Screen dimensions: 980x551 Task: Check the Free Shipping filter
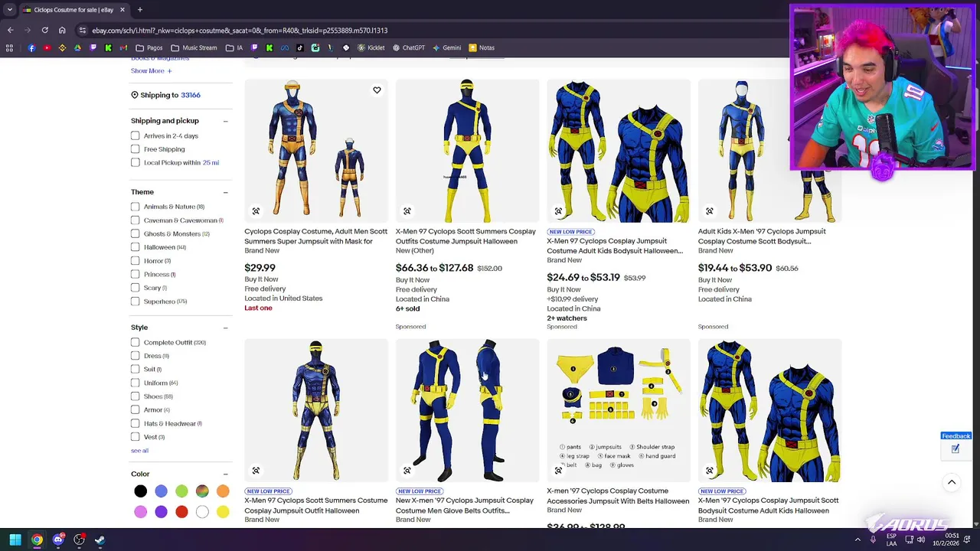tap(136, 149)
